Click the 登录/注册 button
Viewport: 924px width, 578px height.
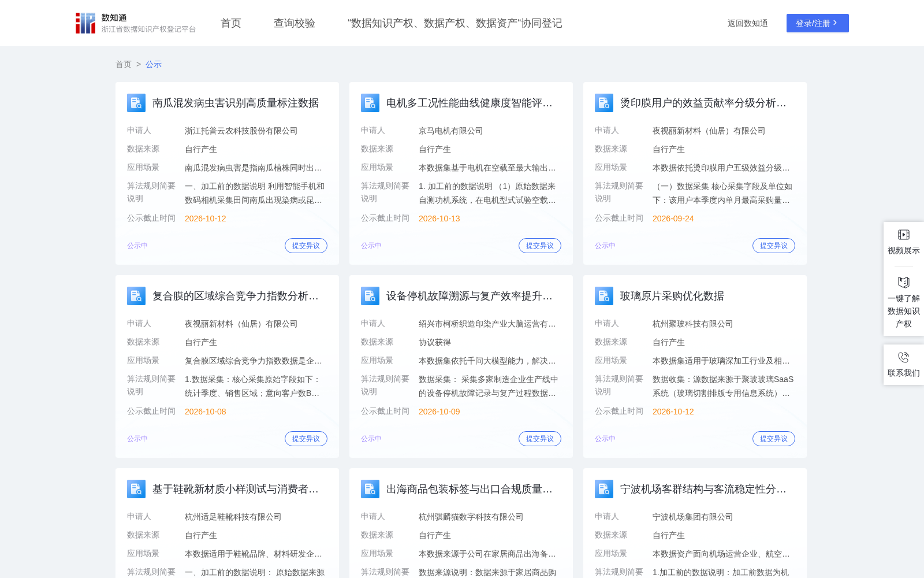point(818,23)
